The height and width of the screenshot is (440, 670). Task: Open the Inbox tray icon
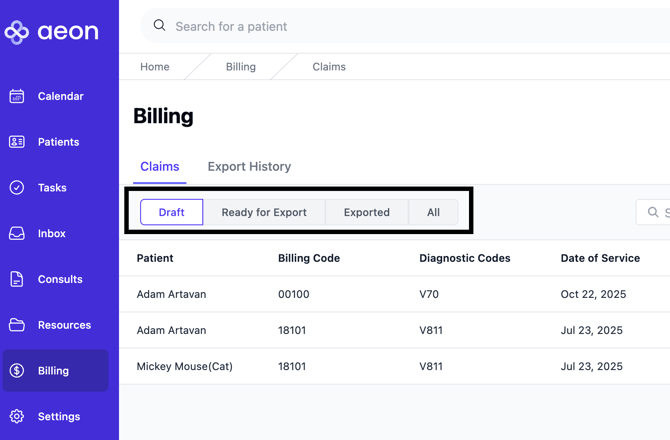point(17,234)
